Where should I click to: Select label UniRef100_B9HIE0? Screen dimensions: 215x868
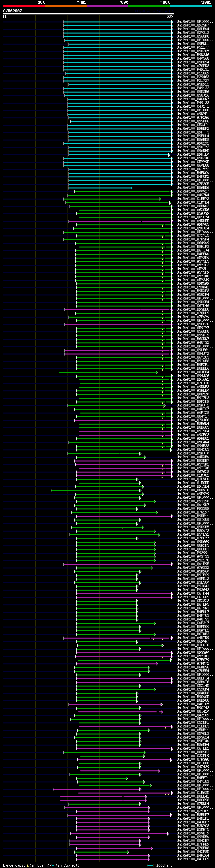point(193,155)
